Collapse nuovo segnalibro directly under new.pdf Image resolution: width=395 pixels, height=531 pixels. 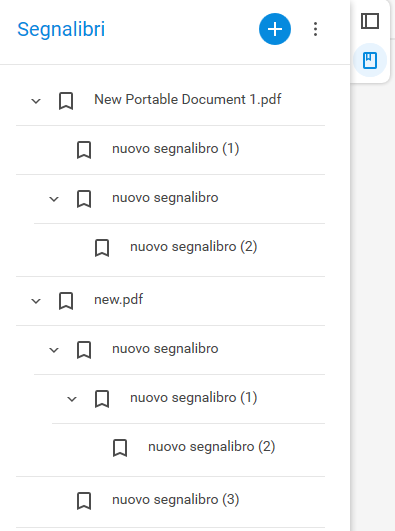pyautogui.click(x=54, y=350)
